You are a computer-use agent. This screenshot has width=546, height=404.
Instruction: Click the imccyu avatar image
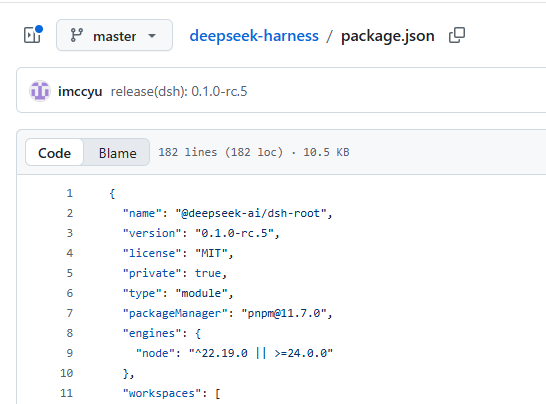pyautogui.click(x=40, y=91)
